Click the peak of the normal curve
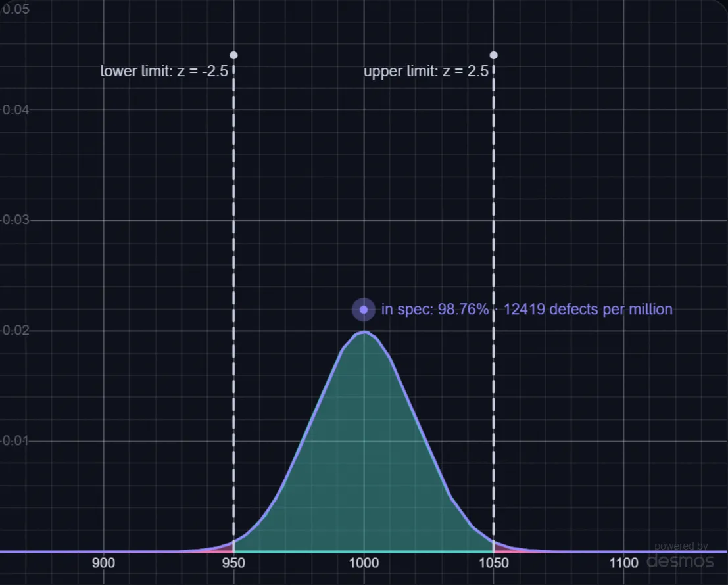The width and height of the screenshot is (728, 585). (364, 332)
